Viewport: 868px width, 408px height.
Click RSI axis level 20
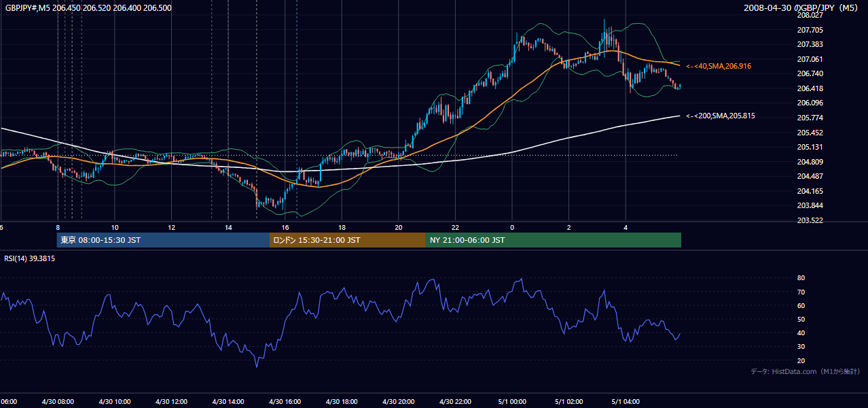click(801, 360)
